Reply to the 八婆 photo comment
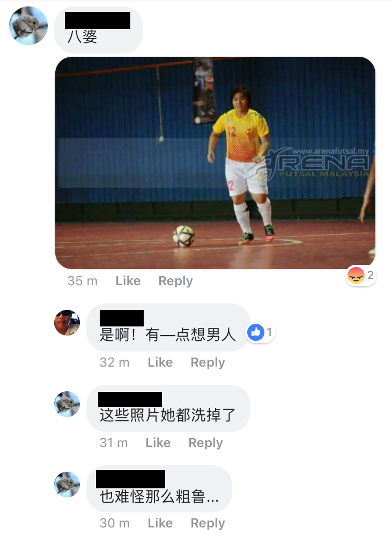The image size is (392, 543). click(x=175, y=281)
